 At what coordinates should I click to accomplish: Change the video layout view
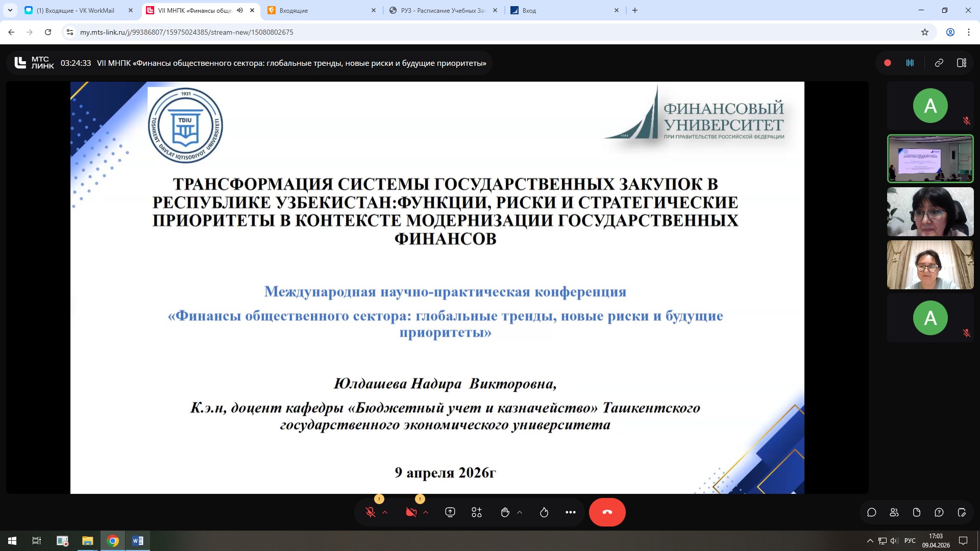tap(962, 63)
